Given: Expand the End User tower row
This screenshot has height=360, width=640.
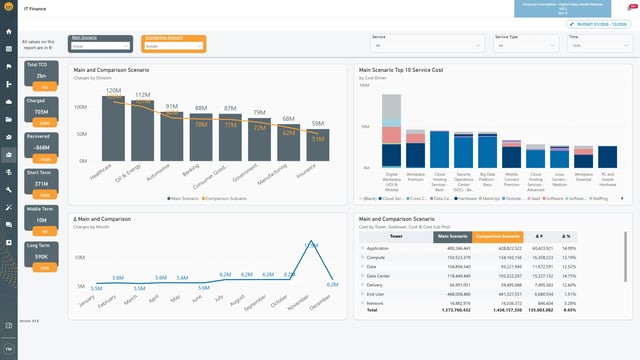Looking at the screenshot, I should (362, 294).
